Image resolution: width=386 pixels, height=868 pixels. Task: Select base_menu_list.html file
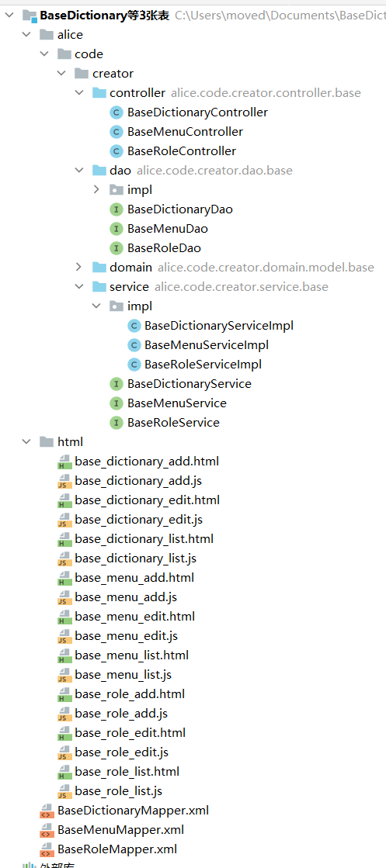(132, 655)
